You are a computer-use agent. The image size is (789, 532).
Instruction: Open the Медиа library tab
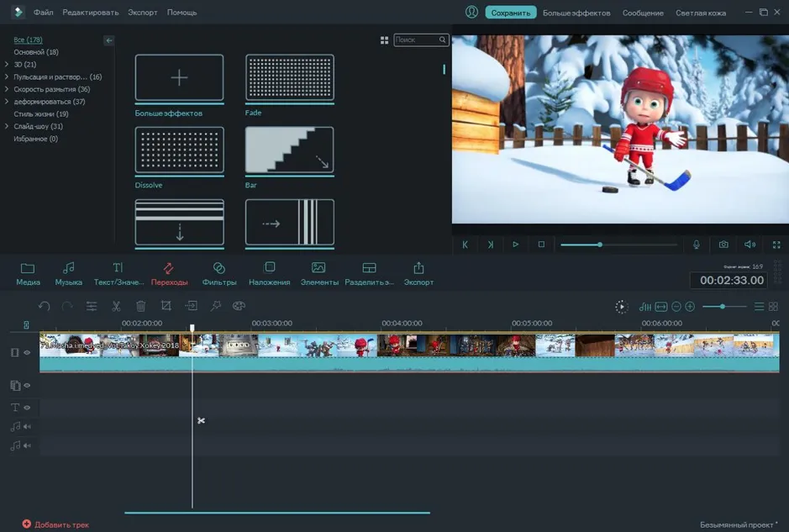pyautogui.click(x=29, y=274)
